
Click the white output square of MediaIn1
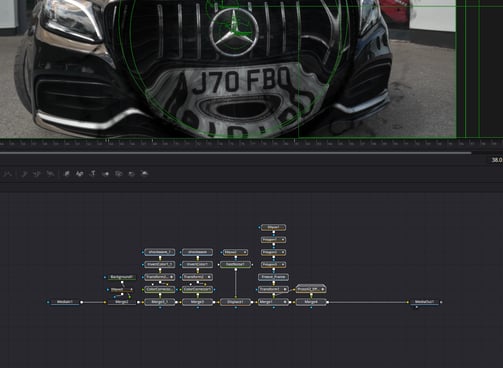coord(82,302)
